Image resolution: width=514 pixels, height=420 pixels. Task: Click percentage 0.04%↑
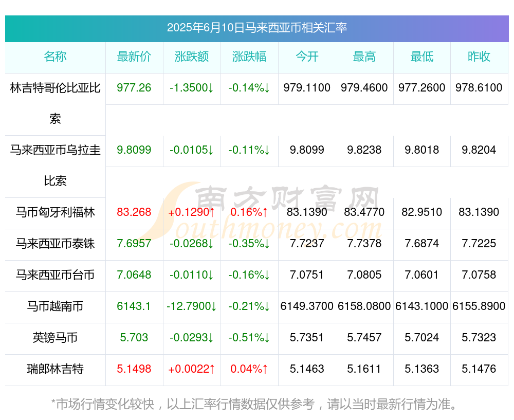tap(249, 369)
